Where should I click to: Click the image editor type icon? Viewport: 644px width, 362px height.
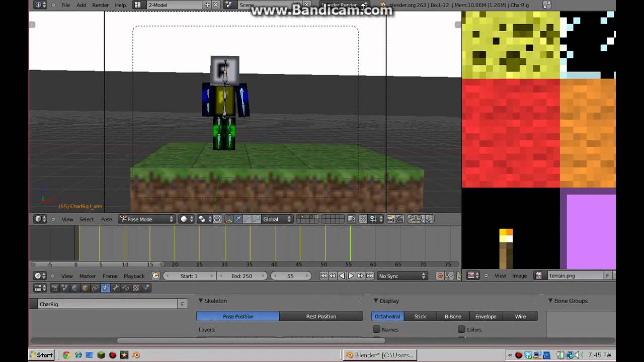pos(473,276)
